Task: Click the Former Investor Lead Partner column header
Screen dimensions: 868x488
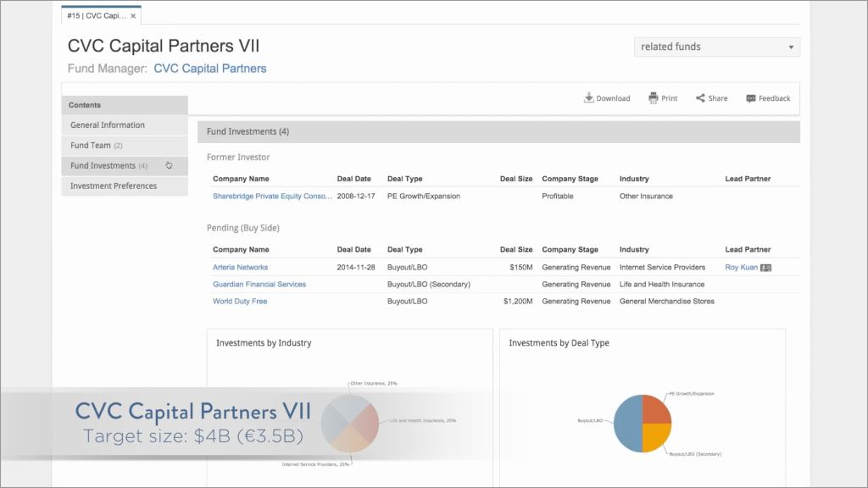Action: coord(748,179)
